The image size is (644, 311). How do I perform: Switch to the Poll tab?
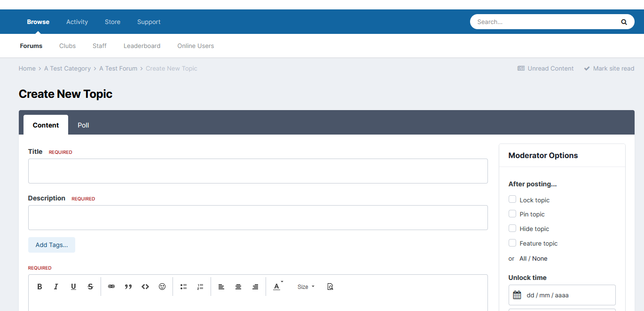pyautogui.click(x=83, y=125)
